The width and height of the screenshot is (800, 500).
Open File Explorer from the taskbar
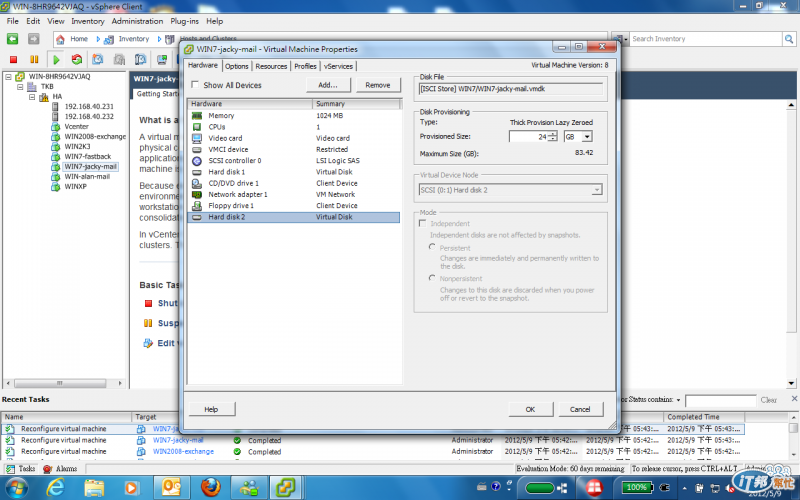click(94, 488)
